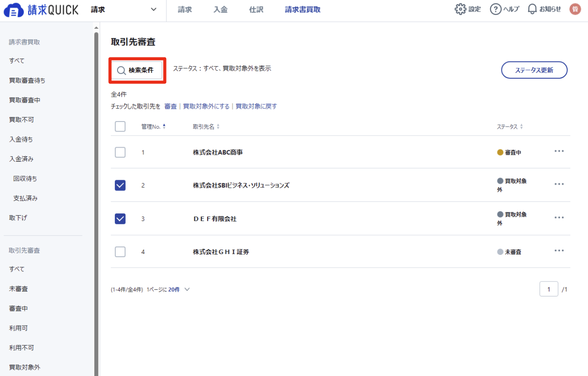Open more options for ＤＥＦ有限会社 row
Screen dimensions: 588x376
[x=559, y=217]
